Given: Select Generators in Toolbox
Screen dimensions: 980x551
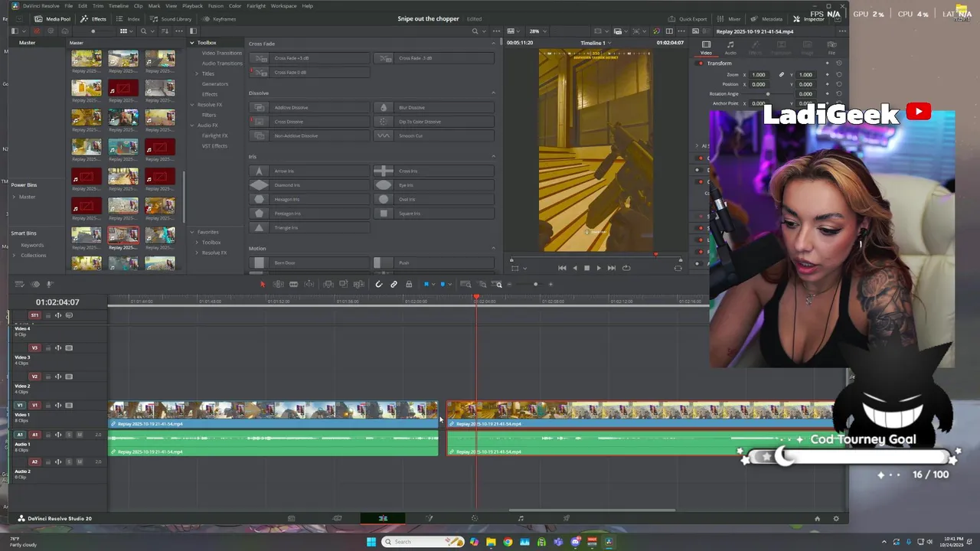Looking at the screenshot, I should point(215,84).
